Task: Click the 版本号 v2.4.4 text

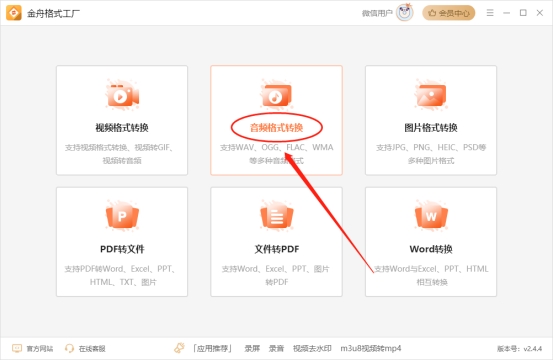Action: [519, 349]
